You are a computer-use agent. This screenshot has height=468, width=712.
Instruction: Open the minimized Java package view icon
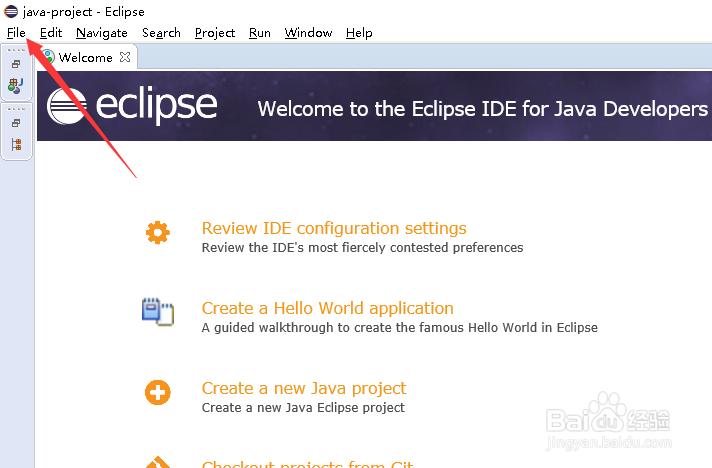tap(16, 85)
